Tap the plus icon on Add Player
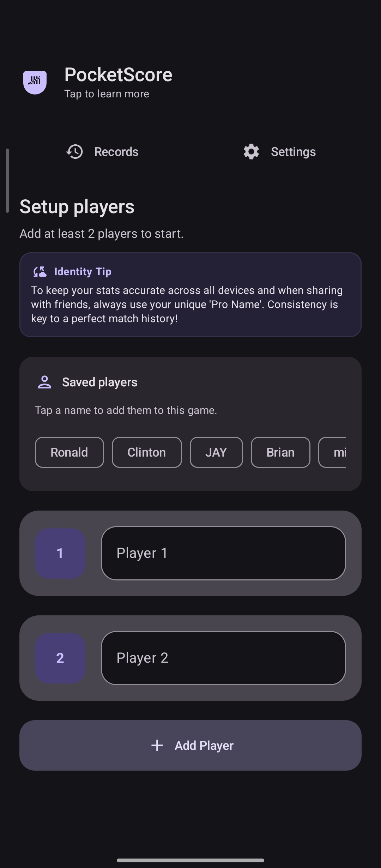This screenshot has width=381, height=868. click(157, 746)
